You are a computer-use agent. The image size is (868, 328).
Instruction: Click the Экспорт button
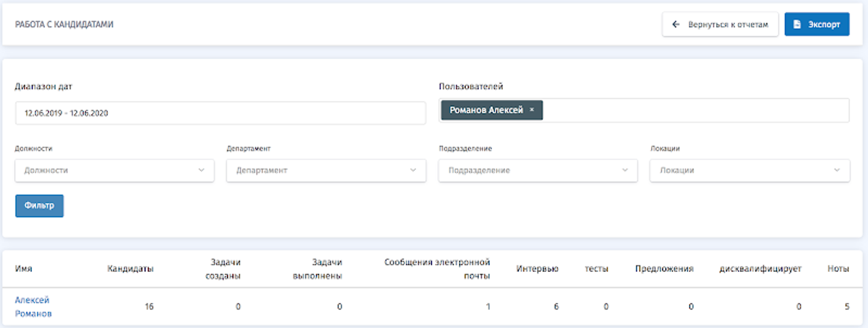click(x=816, y=24)
